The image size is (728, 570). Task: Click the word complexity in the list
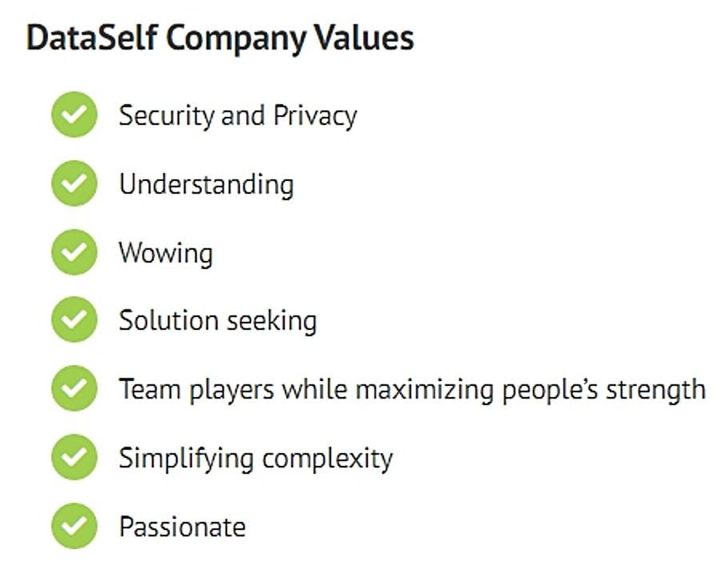327,459
